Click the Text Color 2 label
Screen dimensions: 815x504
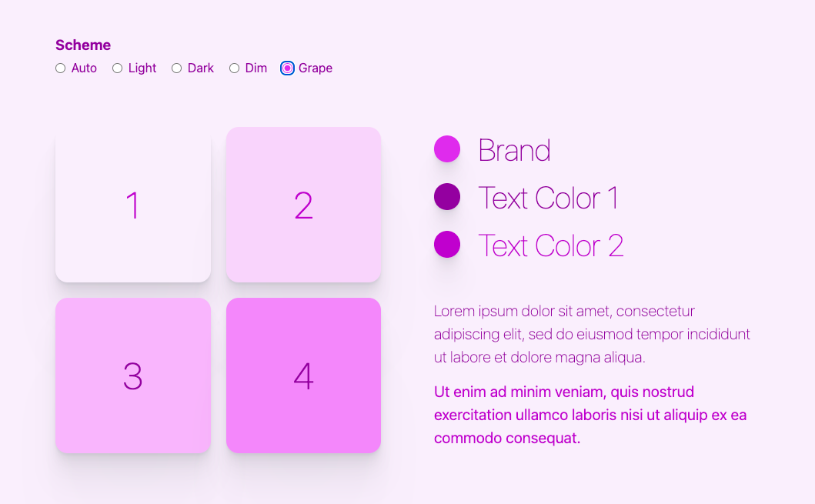550,245
